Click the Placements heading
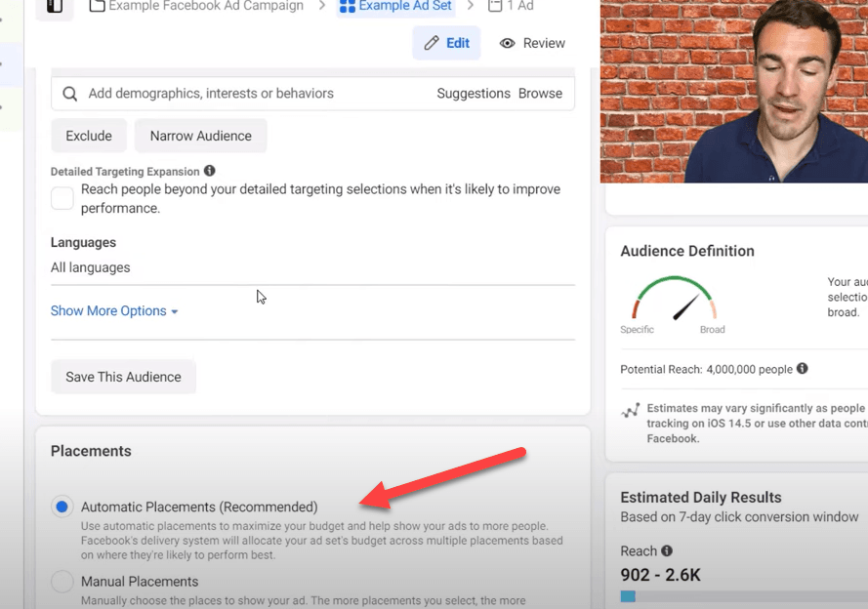 point(91,451)
